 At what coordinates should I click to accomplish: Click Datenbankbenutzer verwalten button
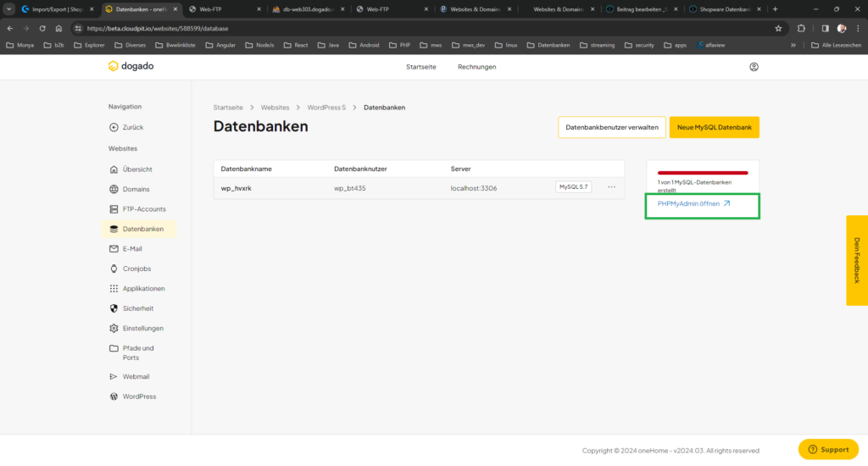(611, 127)
